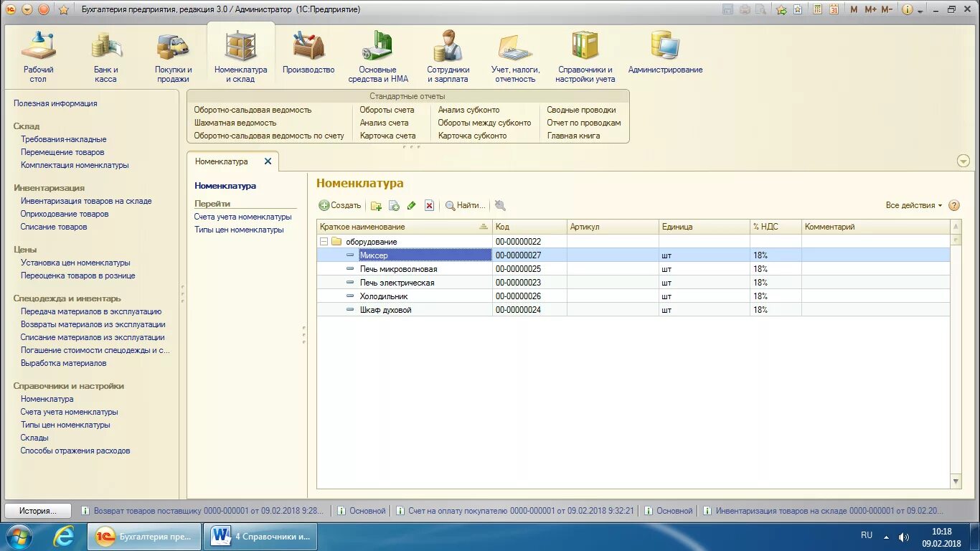The height and width of the screenshot is (551, 980).
Task: Open the Банк и касса section
Action: point(105,57)
